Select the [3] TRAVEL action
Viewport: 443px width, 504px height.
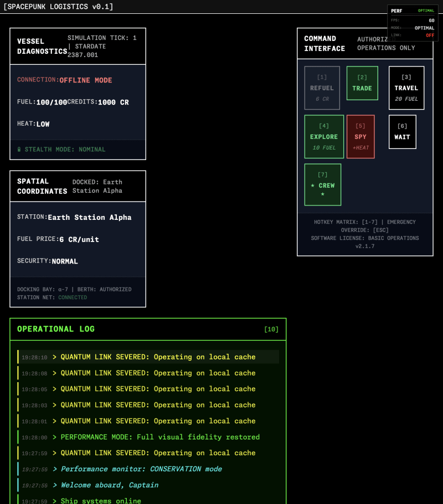pyautogui.click(x=406, y=88)
